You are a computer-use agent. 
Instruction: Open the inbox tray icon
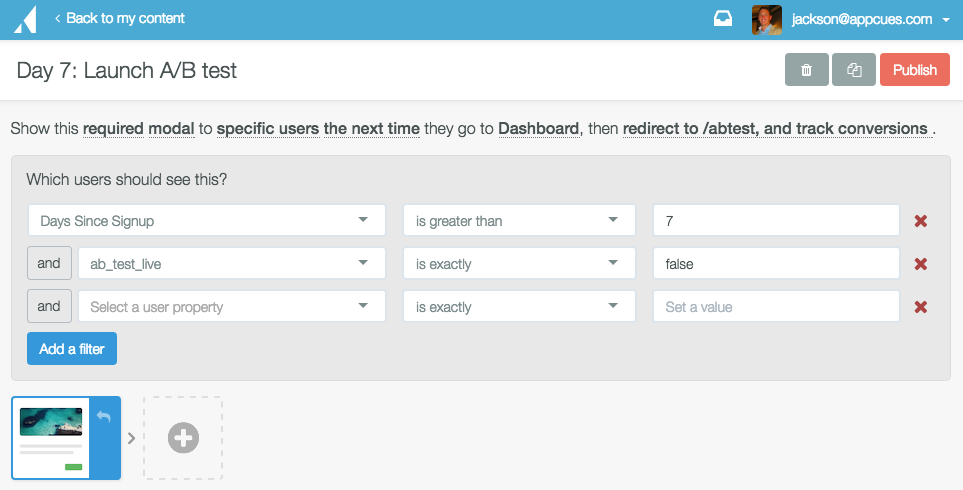723,19
